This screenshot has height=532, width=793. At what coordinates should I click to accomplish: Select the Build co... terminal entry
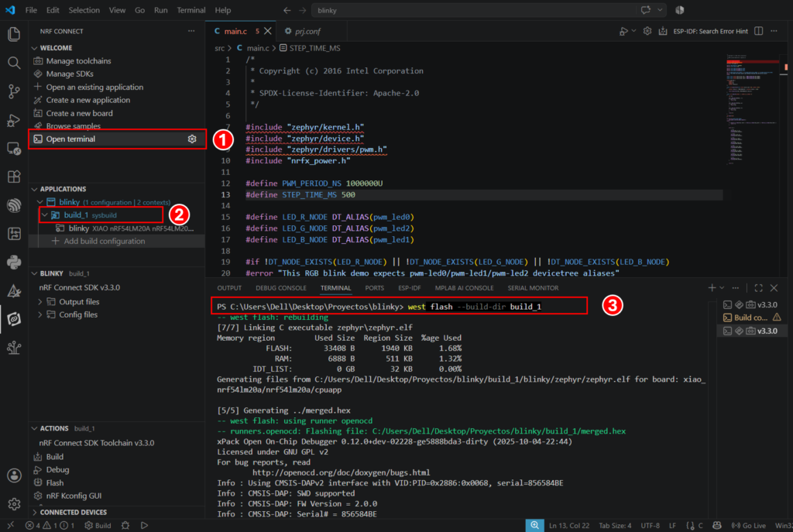751,317
